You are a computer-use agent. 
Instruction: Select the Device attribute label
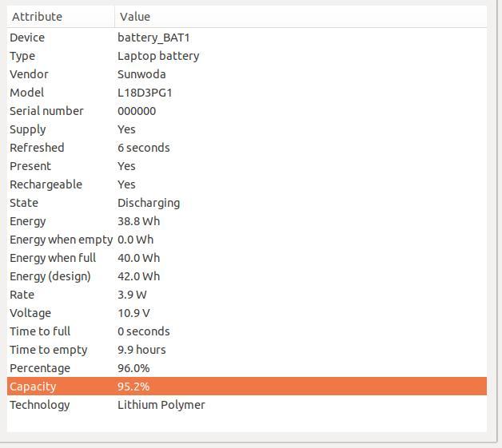click(x=27, y=38)
